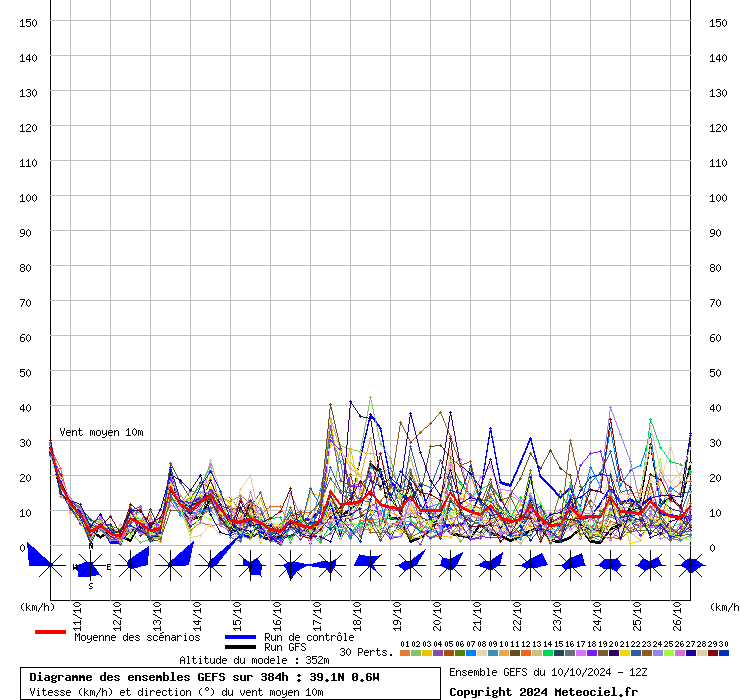Viewport: 740px width, 700px height.
Task: Click the red Moyenne des scénarios legend line
Action: (x=50, y=632)
